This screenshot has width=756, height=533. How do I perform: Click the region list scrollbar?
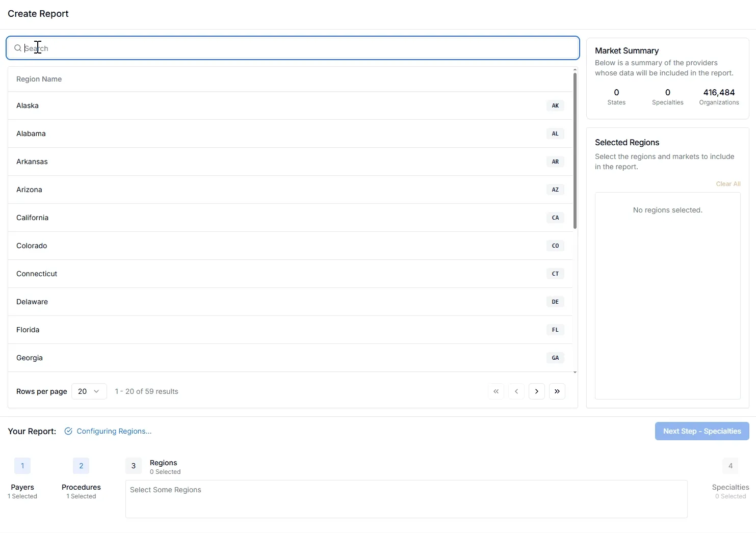click(575, 151)
